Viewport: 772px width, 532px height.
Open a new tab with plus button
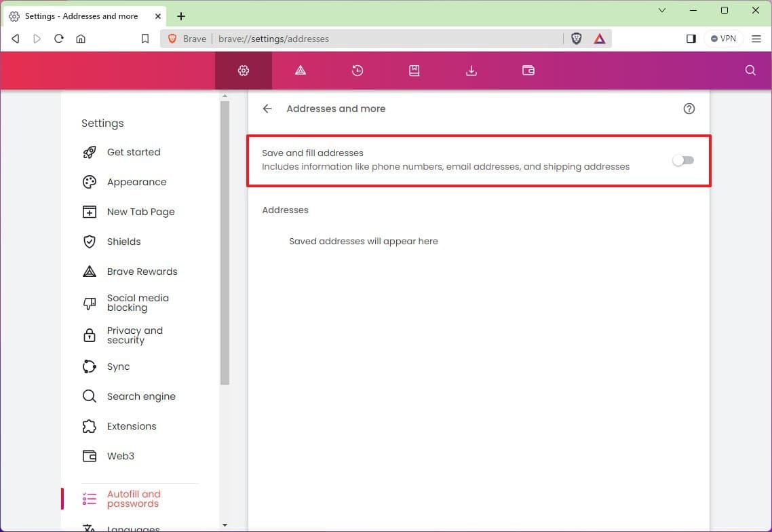181,16
